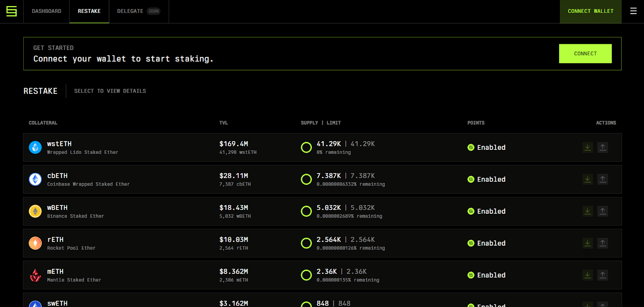Click the 5.032K supply value
Viewport: 644px width, 307px height.
[329, 207]
